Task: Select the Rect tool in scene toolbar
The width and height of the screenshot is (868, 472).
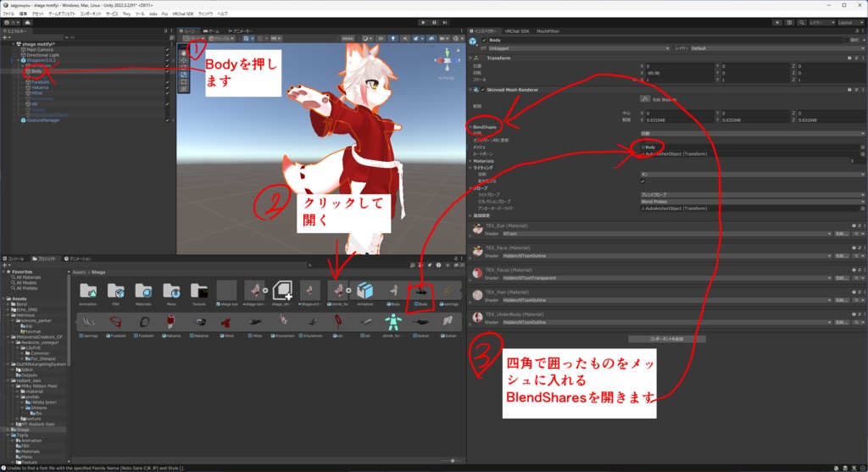Action: 184,82
